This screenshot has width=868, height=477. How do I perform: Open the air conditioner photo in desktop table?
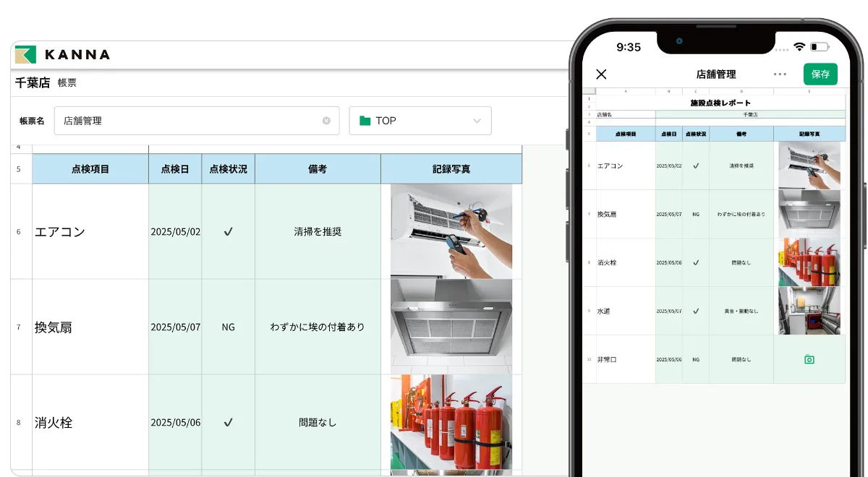pos(451,231)
